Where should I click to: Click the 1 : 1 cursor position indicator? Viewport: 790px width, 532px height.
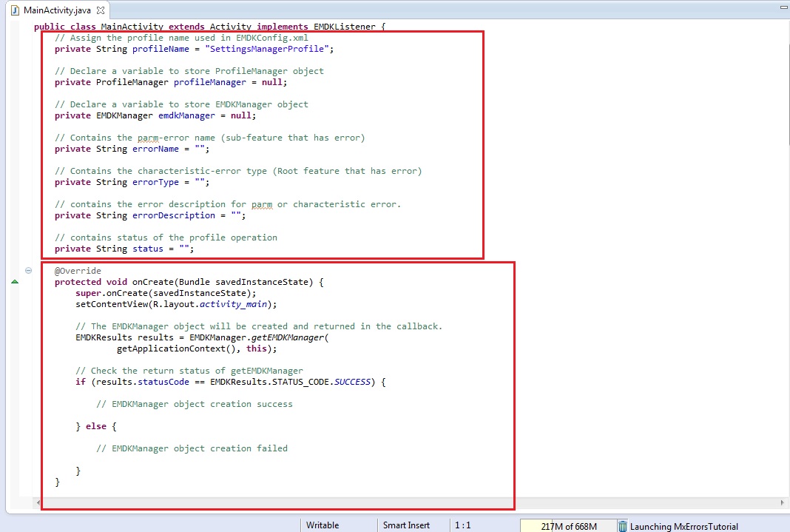(x=463, y=525)
